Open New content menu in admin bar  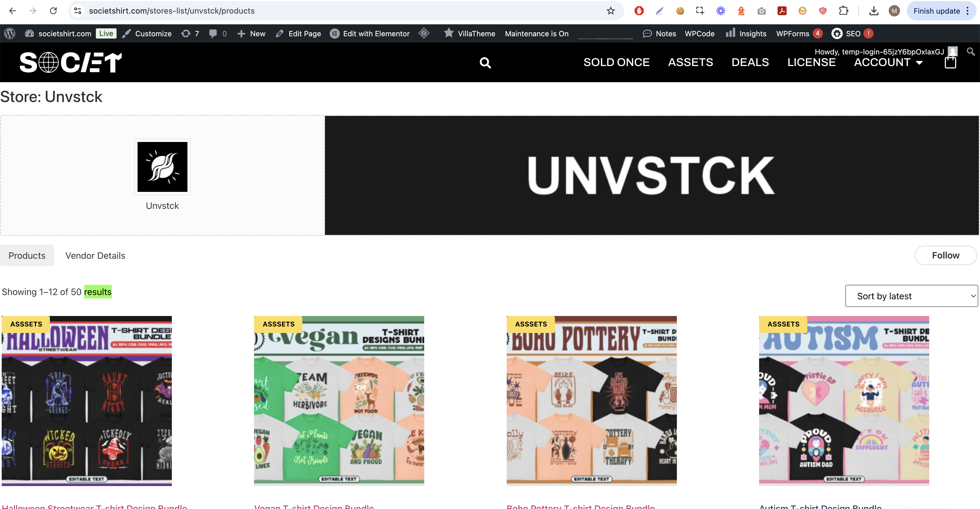point(251,33)
